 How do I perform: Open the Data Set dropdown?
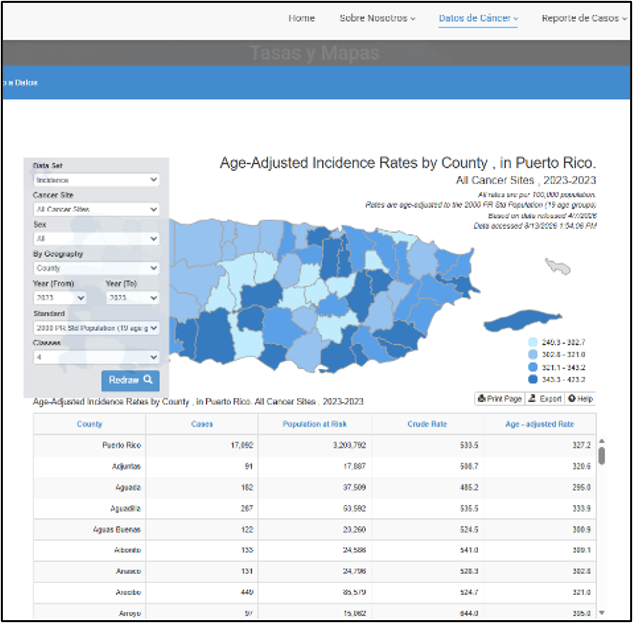coord(96,180)
